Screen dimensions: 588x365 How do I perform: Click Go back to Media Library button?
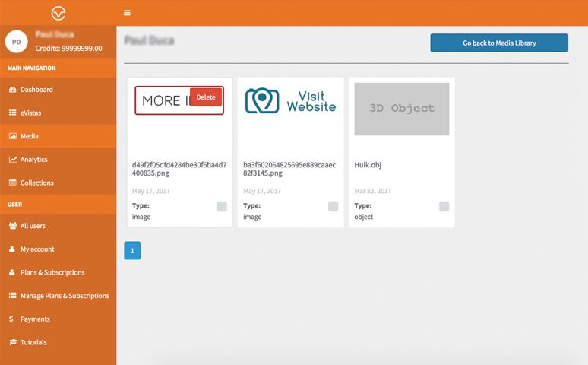click(x=499, y=43)
